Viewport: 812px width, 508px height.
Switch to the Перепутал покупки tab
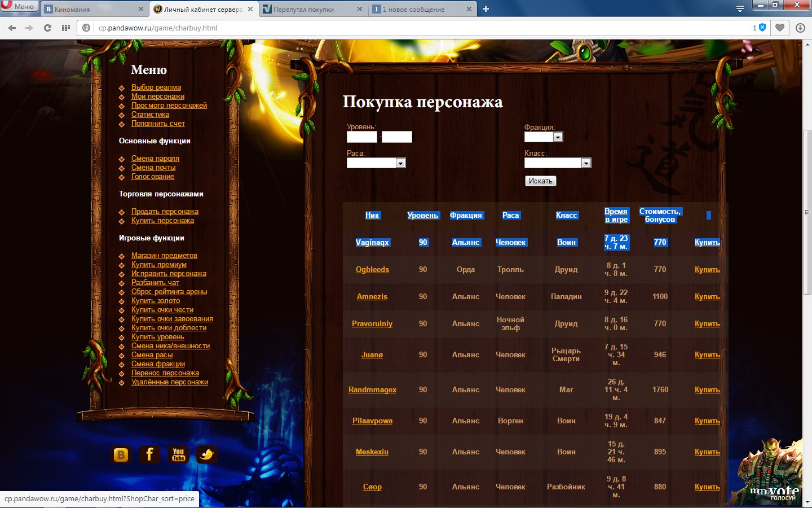point(313,9)
